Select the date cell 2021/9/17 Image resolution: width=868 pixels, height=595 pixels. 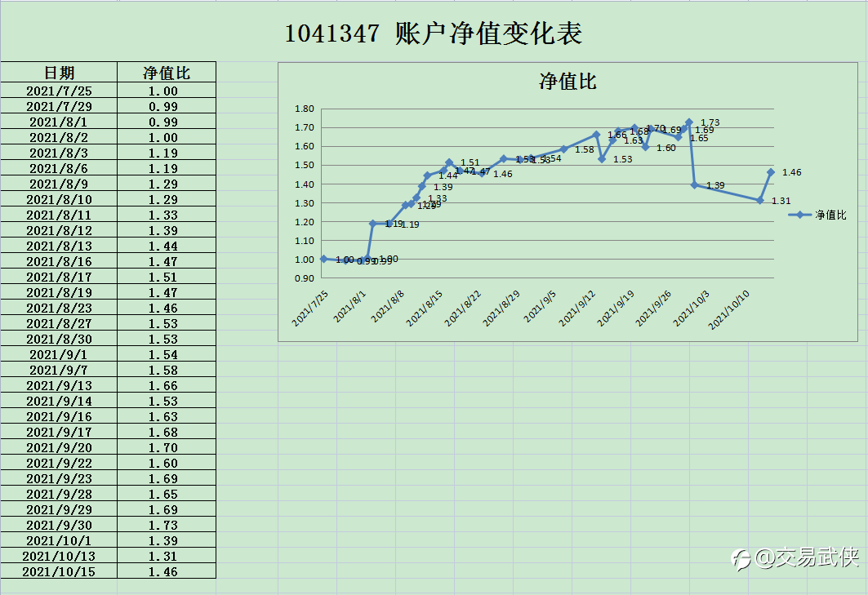point(59,432)
